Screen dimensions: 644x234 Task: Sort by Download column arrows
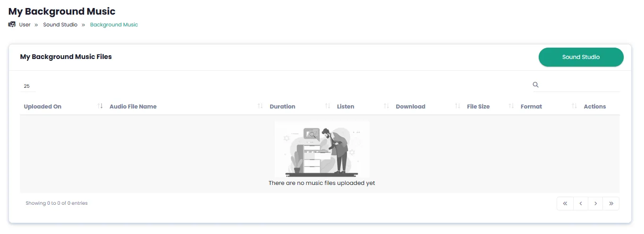458,106
